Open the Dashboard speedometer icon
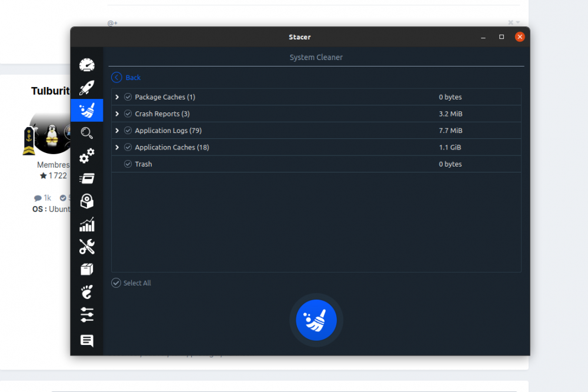Viewport: 588px width, 392px height. 86,65
